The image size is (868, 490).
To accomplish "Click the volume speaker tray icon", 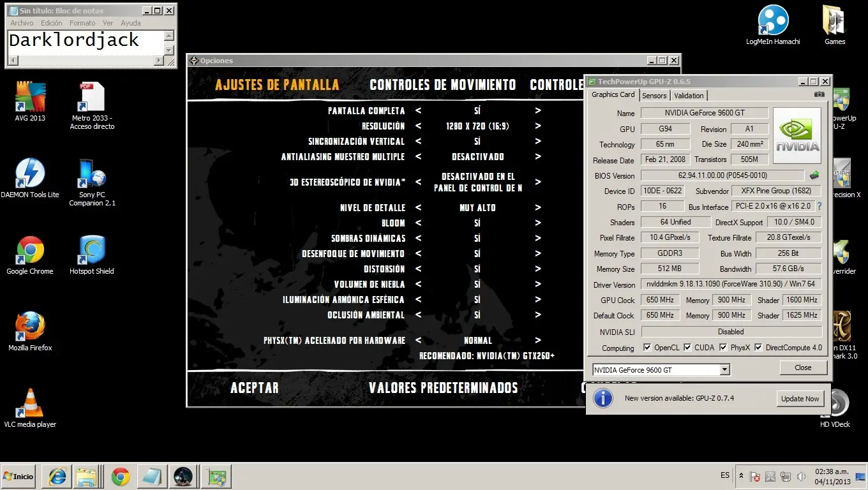I will [x=802, y=477].
